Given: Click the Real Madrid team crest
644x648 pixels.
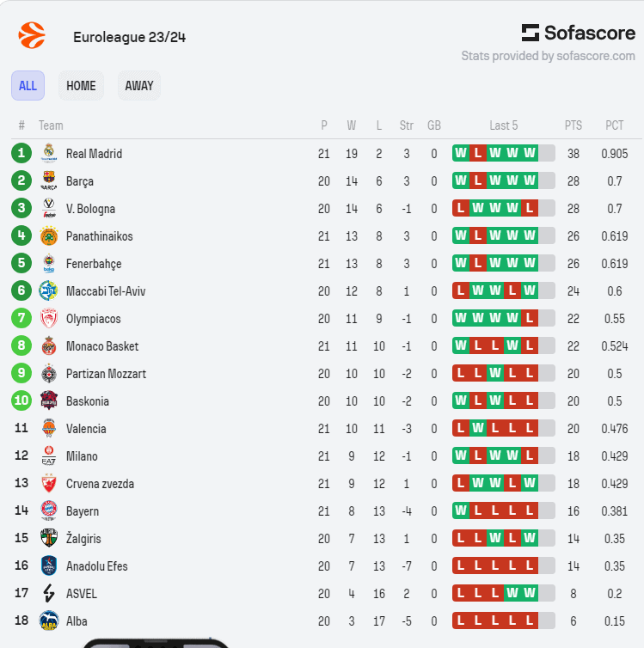Looking at the screenshot, I should (49, 154).
